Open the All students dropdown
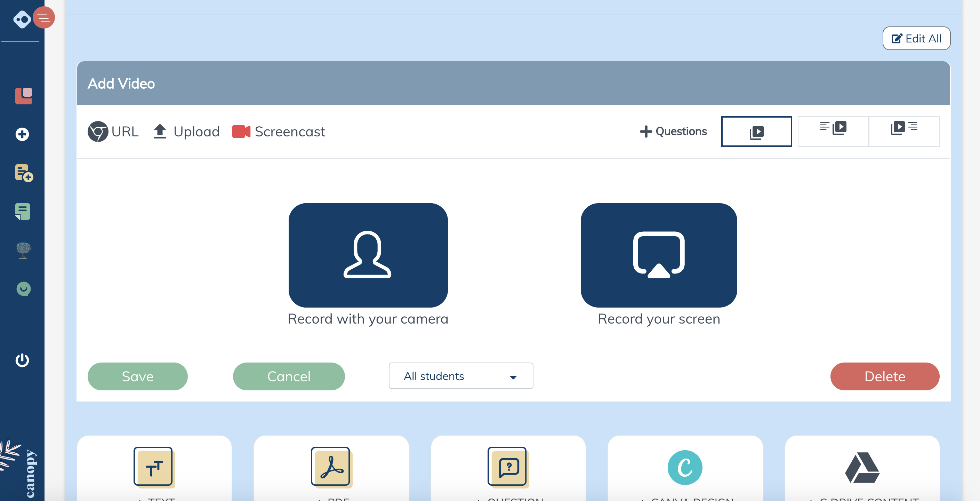 (461, 376)
